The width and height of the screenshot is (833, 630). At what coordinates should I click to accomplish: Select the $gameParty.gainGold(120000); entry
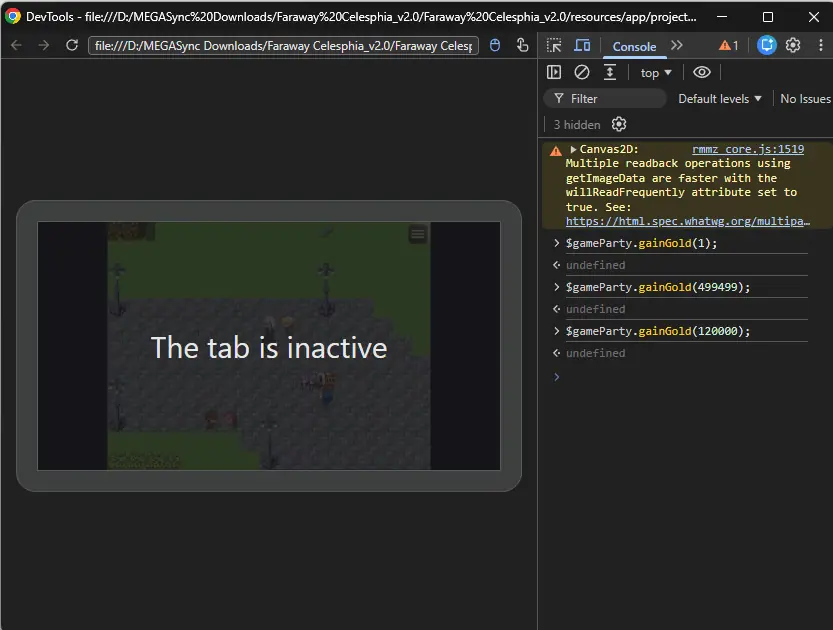(x=658, y=331)
